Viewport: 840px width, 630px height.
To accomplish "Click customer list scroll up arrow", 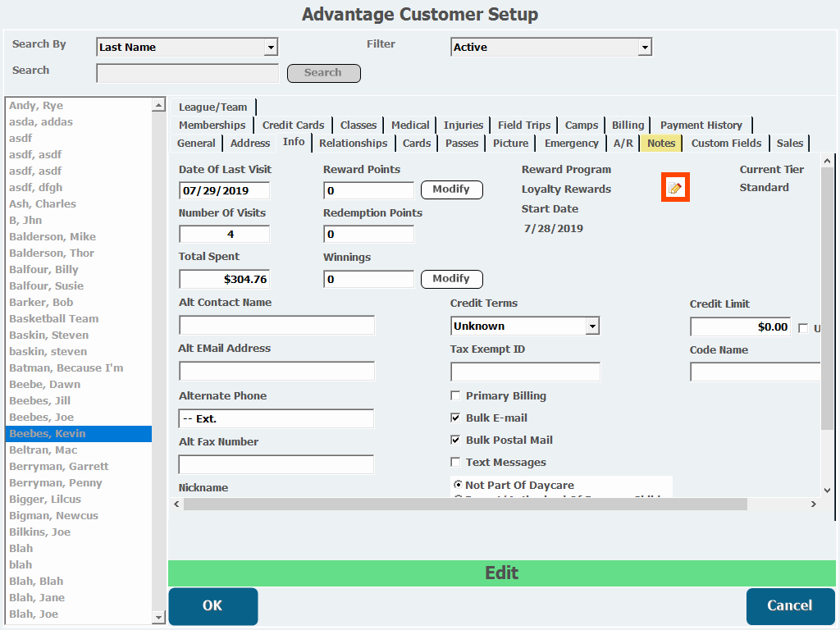I will [x=159, y=105].
